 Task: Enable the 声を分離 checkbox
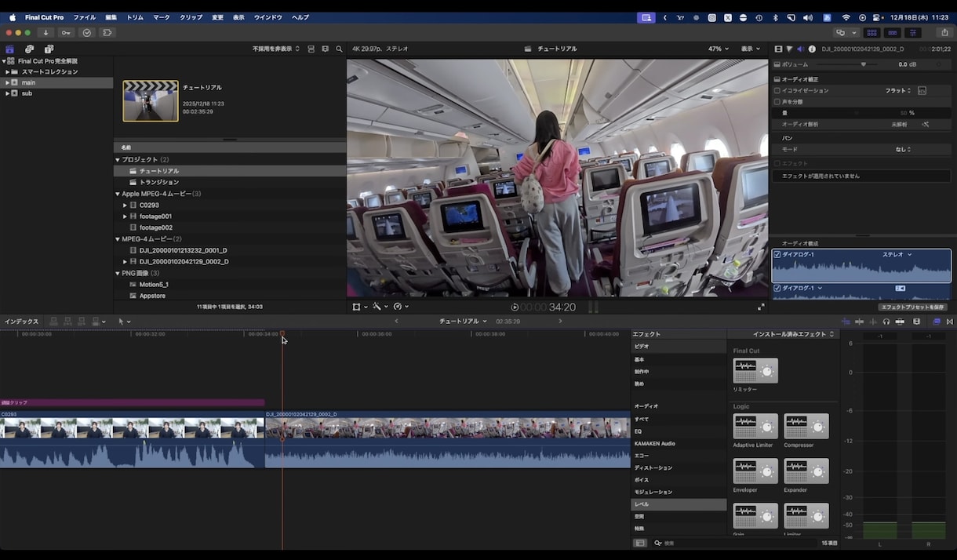pyautogui.click(x=777, y=102)
